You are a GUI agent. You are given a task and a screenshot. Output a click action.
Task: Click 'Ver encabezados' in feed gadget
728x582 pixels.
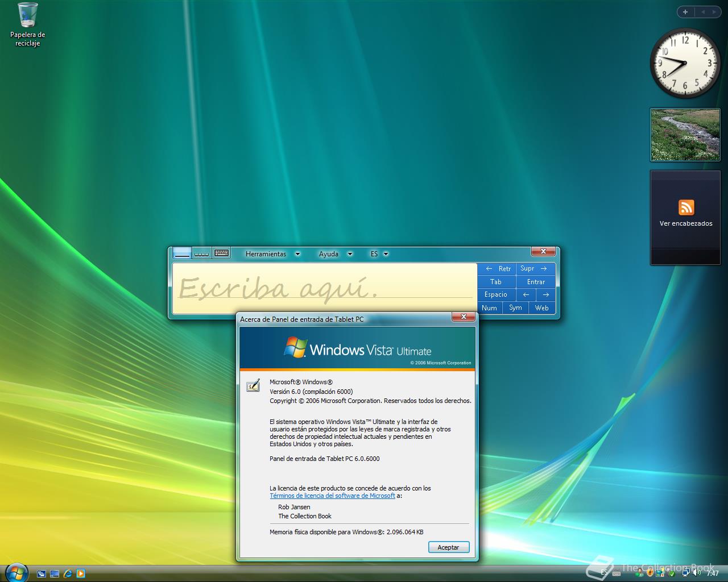pyautogui.click(x=686, y=223)
